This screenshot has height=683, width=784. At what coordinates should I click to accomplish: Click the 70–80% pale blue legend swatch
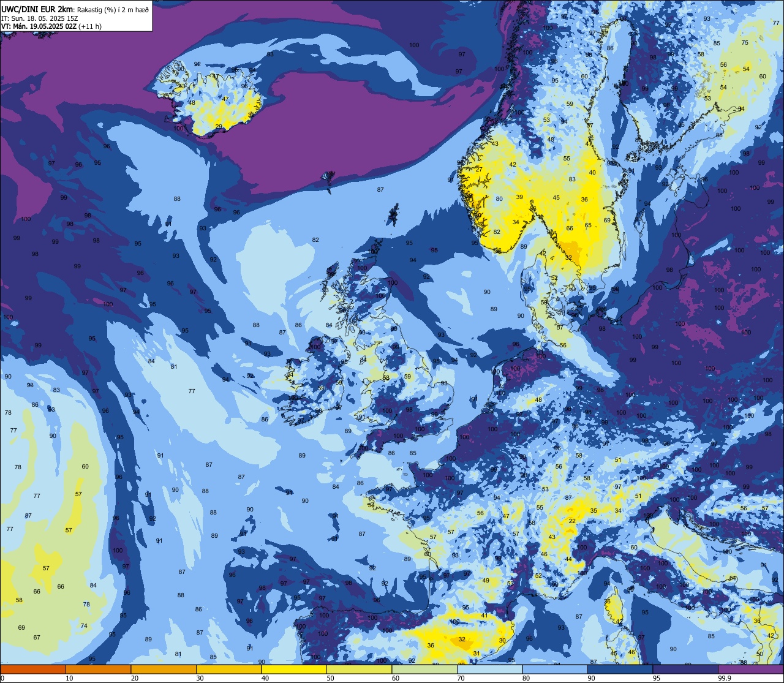point(489,669)
